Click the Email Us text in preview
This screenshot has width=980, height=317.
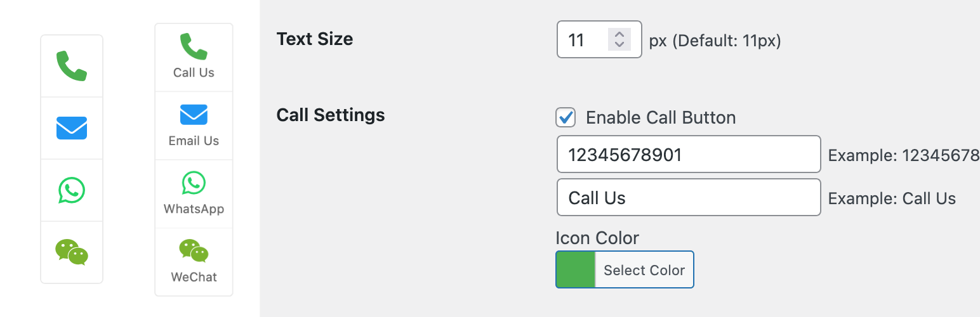[x=194, y=141]
